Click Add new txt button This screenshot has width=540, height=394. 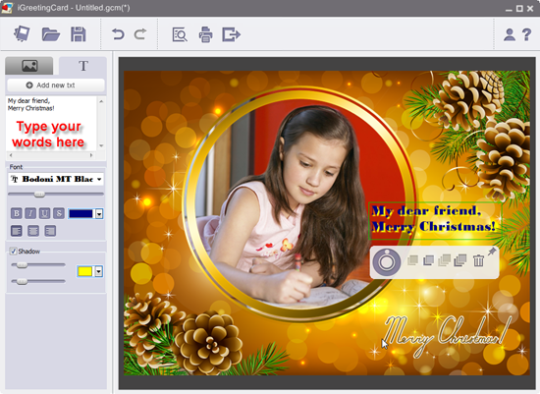tap(56, 85)
